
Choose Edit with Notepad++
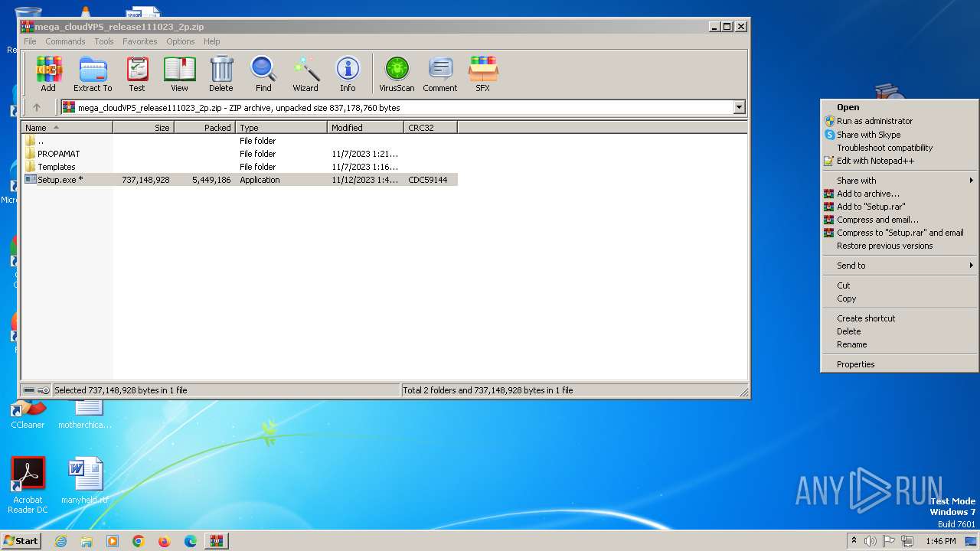click(899, 161)
